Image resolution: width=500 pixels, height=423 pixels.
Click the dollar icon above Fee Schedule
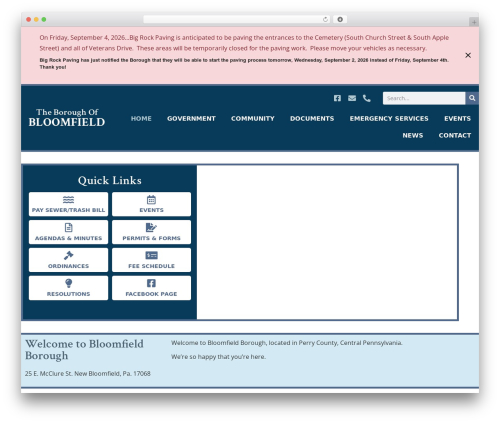tap(151, 255)
